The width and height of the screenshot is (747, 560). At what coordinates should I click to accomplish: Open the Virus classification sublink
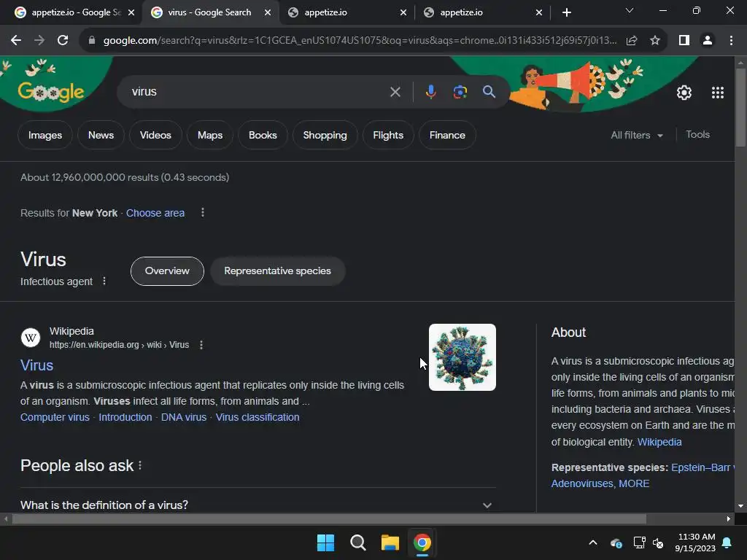point(258,417)
